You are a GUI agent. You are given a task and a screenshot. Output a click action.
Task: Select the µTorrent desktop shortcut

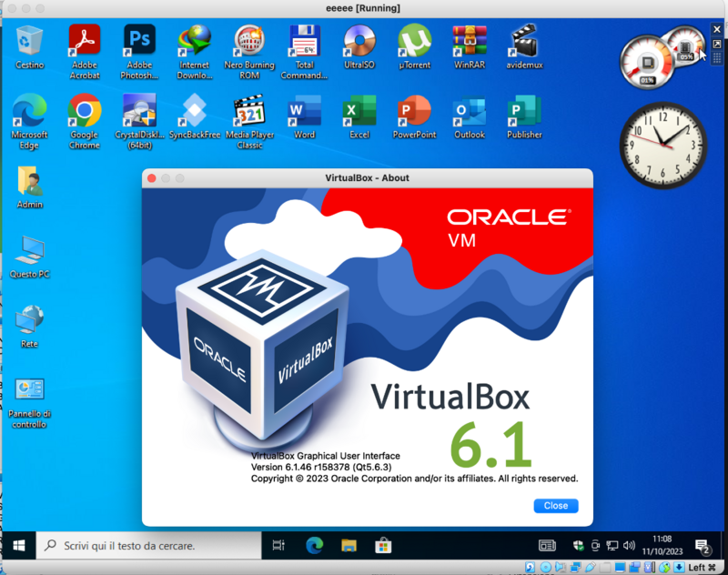tap(415, 47)
